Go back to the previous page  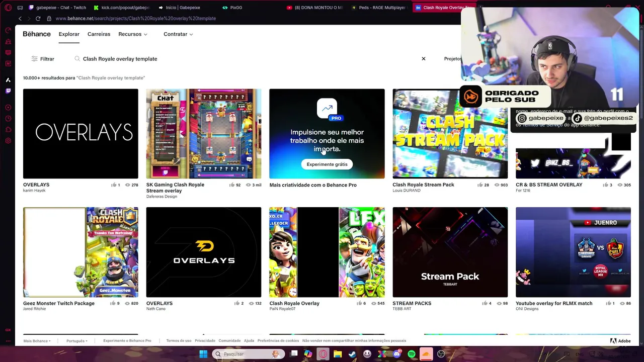coord(20,19)
